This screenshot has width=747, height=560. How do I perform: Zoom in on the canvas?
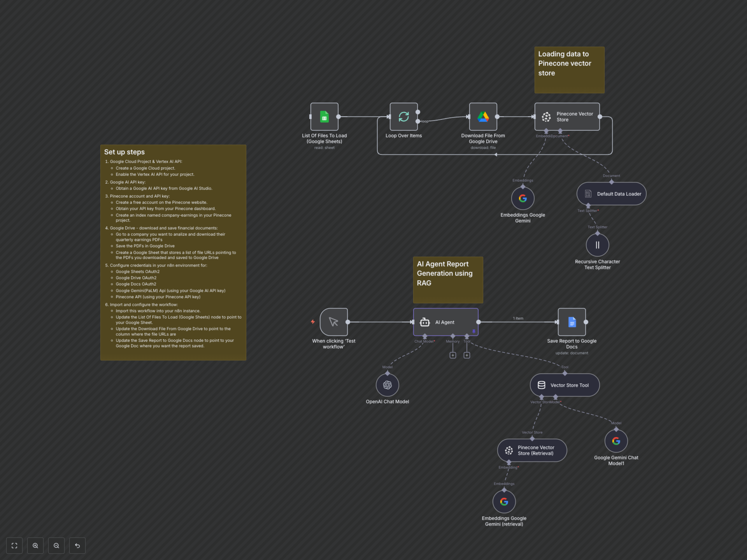tap(35, 545)
